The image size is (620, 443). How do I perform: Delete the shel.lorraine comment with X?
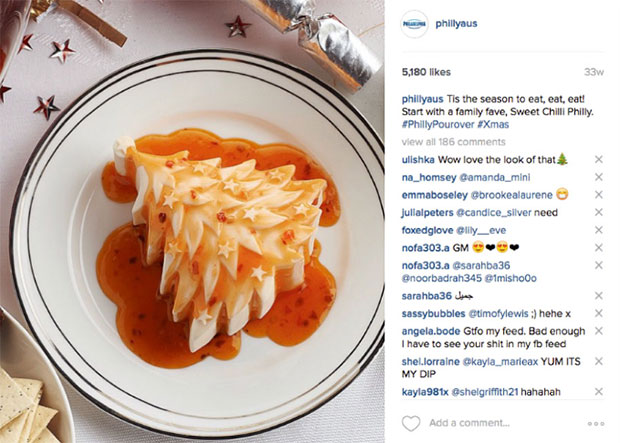(x=599, y=361)
